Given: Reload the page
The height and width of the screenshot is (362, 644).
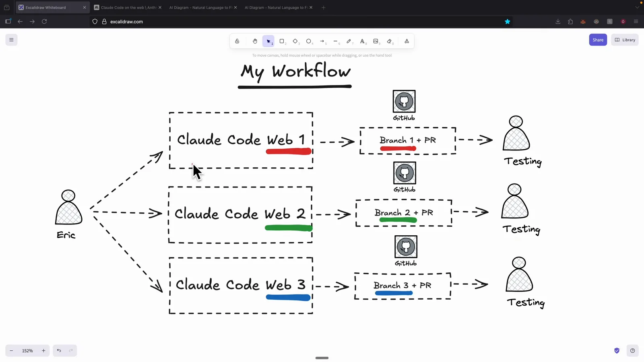Looking at the screenshot, I should tap(44, 22).
